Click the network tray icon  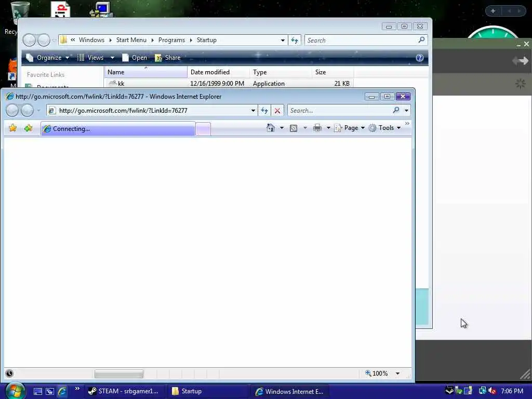(482, 391)
